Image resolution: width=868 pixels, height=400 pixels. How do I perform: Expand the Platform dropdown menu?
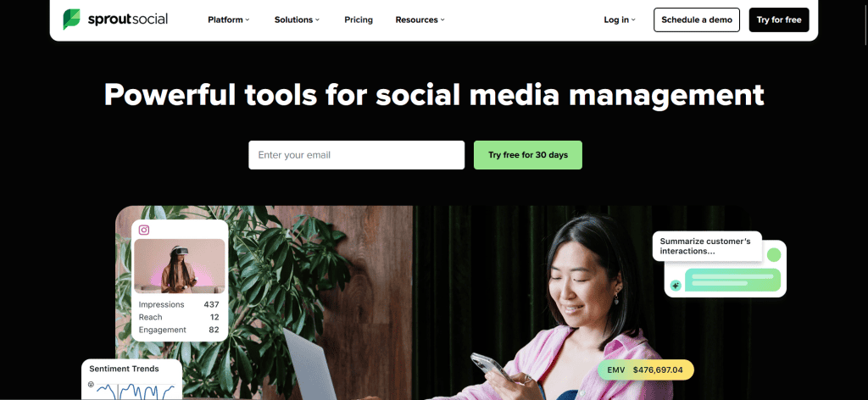229,20
